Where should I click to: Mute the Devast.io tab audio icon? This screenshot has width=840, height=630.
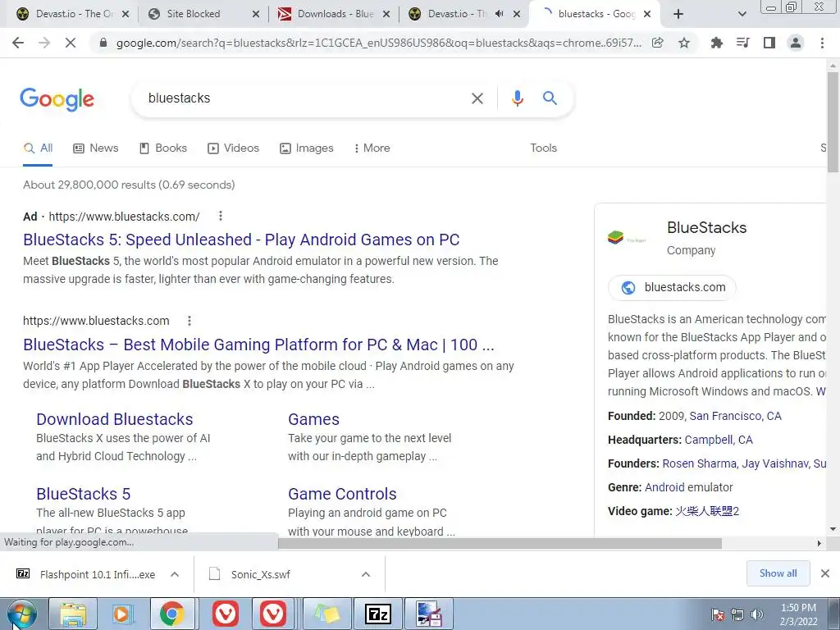pyautogui.click(x=500, y=14)
